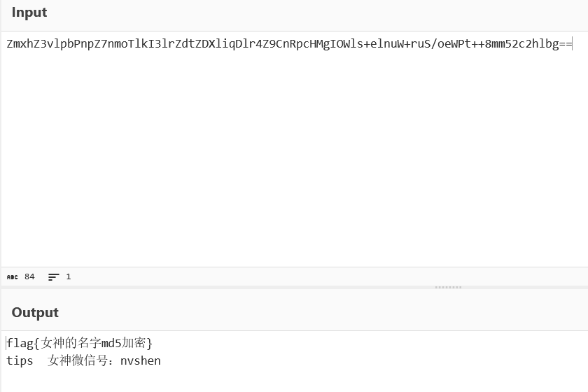Click the line count value 1
Screen dimensions: 588x392
(x=69, y=277)
